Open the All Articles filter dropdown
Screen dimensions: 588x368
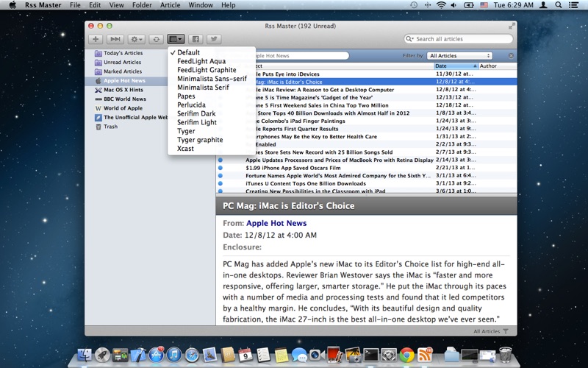460,56
